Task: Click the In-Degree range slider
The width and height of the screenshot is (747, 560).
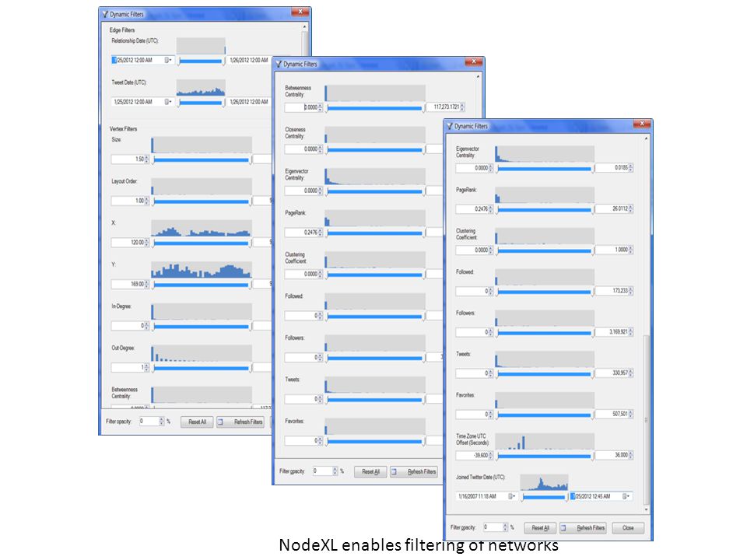Action: (x=202, y=327)
